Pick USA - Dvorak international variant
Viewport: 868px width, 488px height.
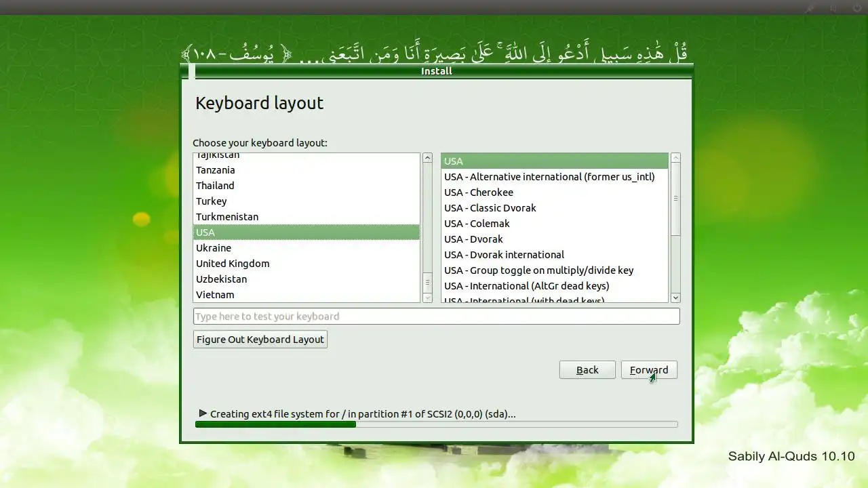(x=555, y=255)
